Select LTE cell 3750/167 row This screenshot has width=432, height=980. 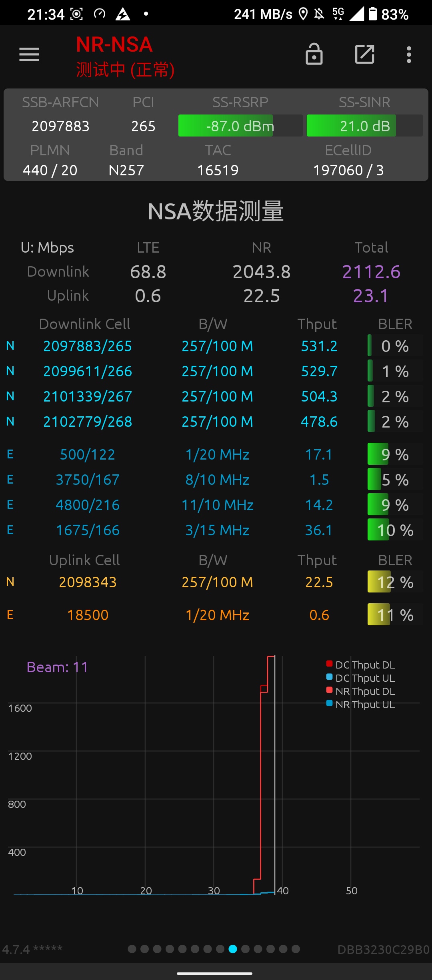click(x=216, y=480)
